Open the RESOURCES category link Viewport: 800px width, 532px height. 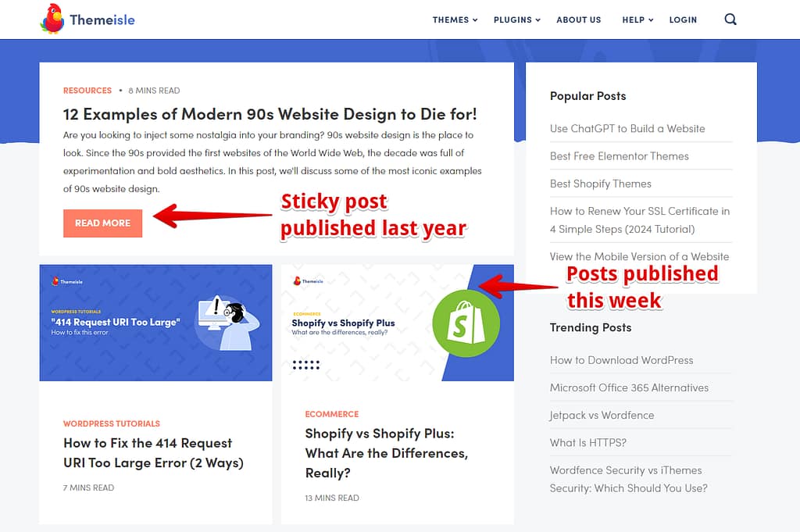pos(87,90)
